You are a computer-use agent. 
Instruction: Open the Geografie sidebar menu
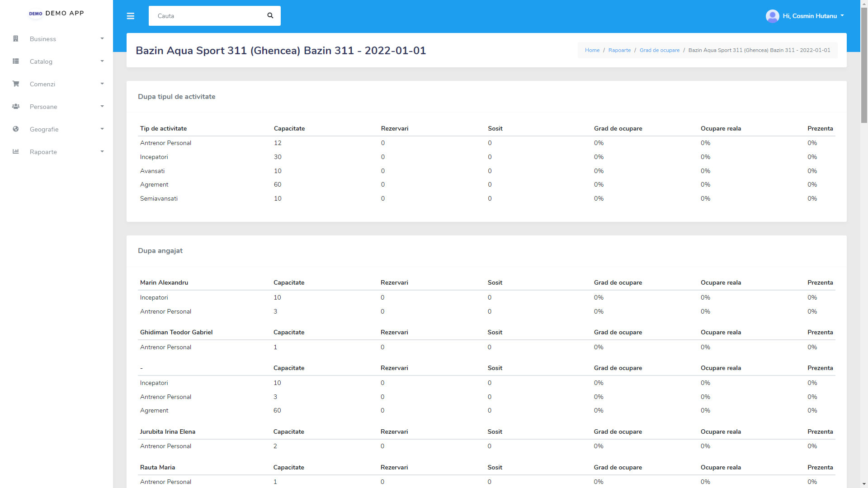click(x=57, y=129)
